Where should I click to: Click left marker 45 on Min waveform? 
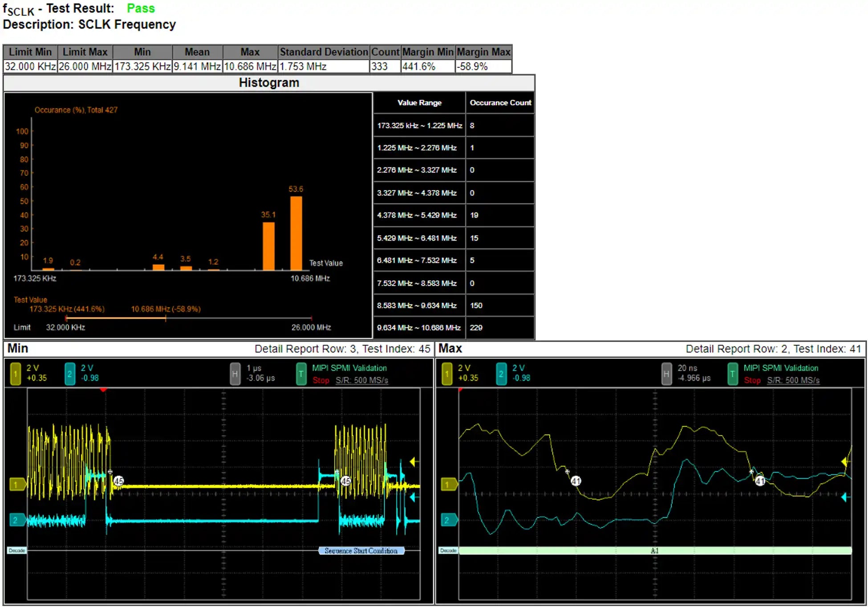pyautogui.click(x=118, y=481)
